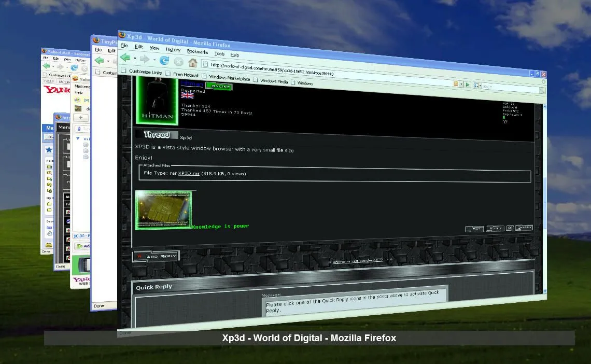Image resolution: width=591 pixels, height=364 pixels.
Task: Click the search magnifier icon
Action: click(x=542, y=90)
